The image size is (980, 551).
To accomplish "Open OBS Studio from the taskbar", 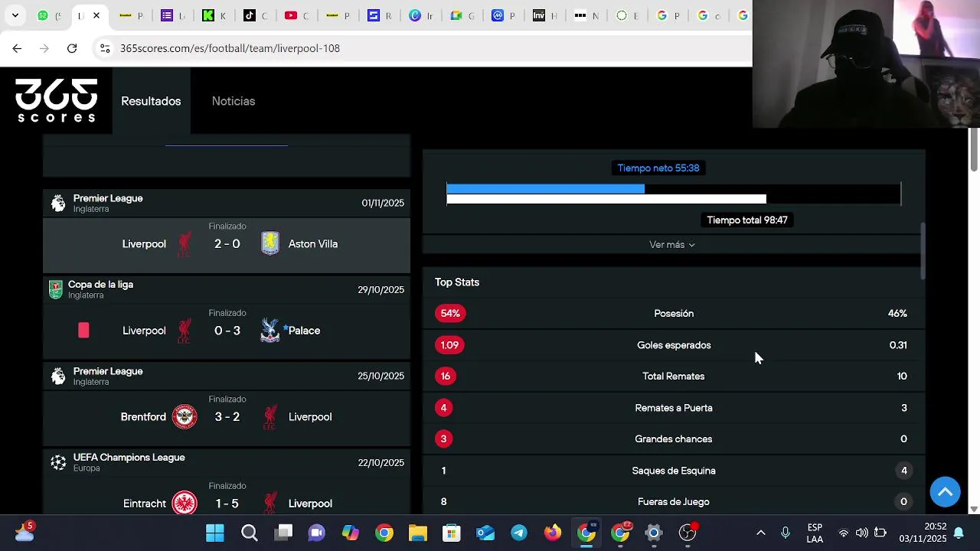I will [x=688, y=533].
